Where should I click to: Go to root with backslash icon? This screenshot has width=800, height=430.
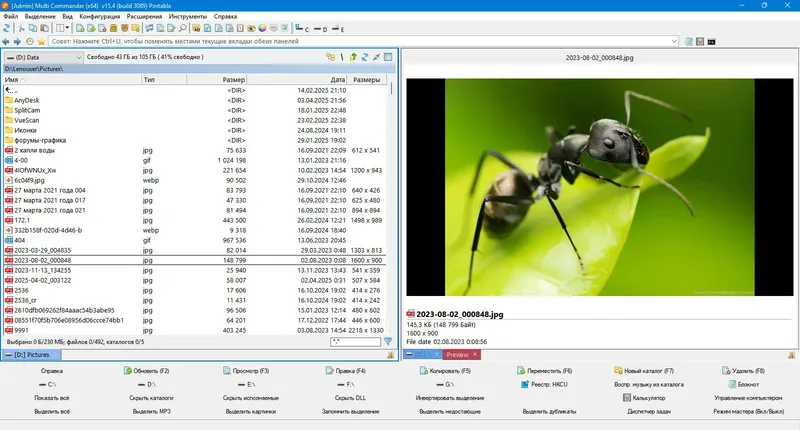[x=342, y=57]
